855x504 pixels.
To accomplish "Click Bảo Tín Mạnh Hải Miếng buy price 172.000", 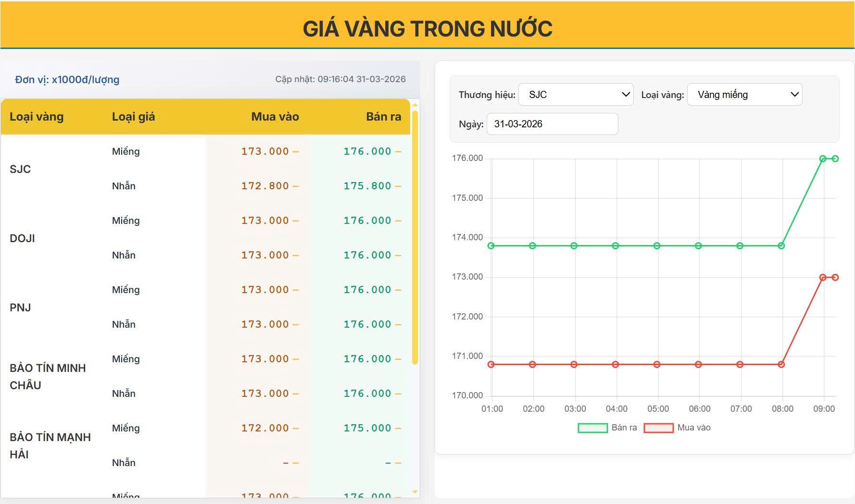I will click(265, 428).
